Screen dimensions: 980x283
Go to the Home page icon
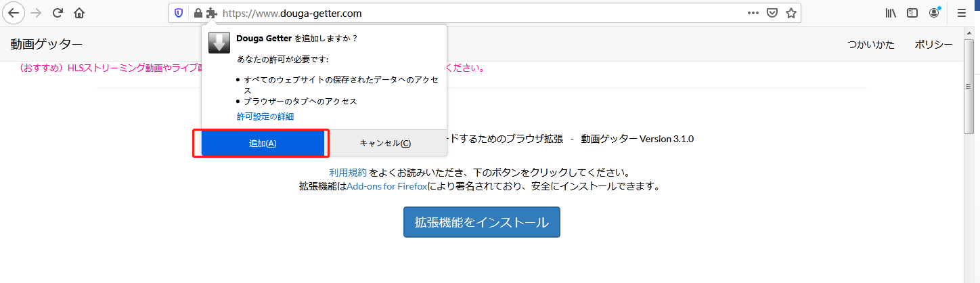tap(79, 13)
